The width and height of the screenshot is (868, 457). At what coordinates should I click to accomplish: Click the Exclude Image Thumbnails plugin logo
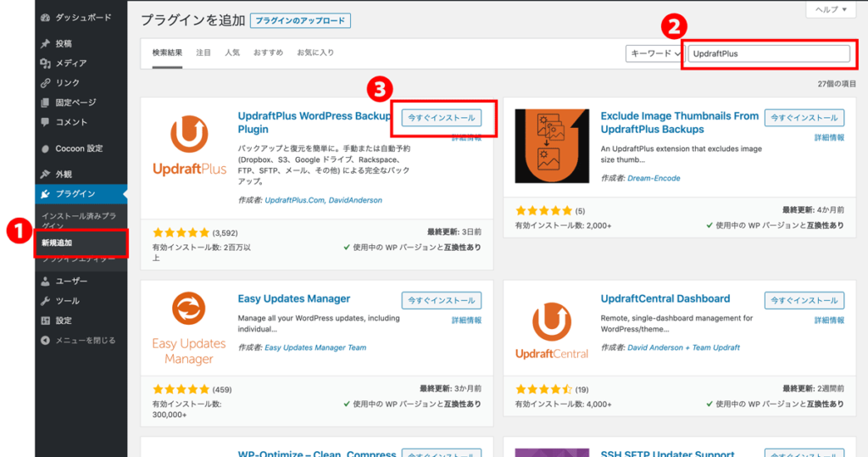point(552,146)
